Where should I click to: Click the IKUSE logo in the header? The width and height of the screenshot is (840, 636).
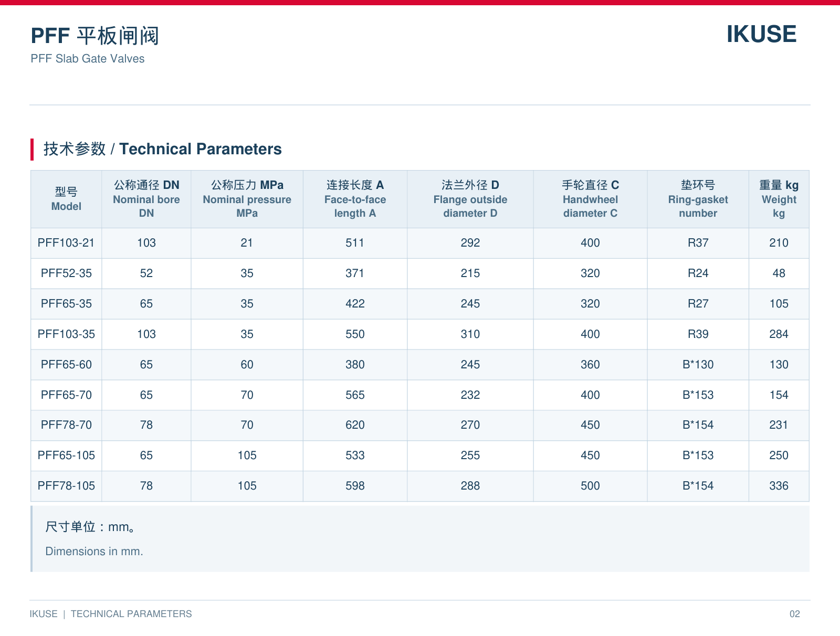[761, 34]
